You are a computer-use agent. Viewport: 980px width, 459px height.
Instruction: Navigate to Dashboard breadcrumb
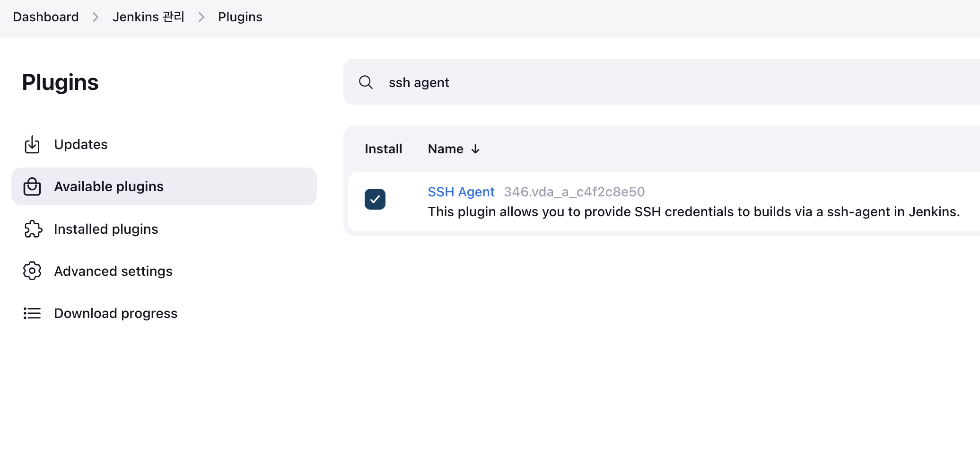(46, 17)
